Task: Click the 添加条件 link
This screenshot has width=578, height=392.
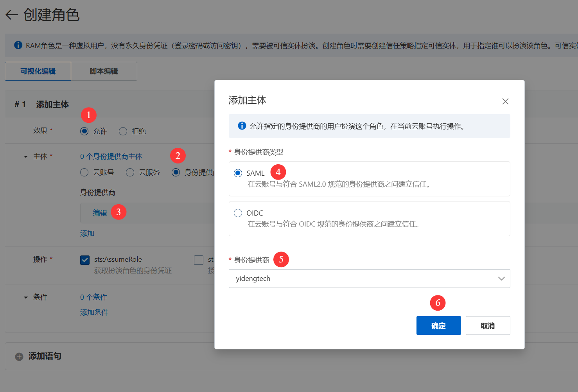Action: (x=94, y=312)
